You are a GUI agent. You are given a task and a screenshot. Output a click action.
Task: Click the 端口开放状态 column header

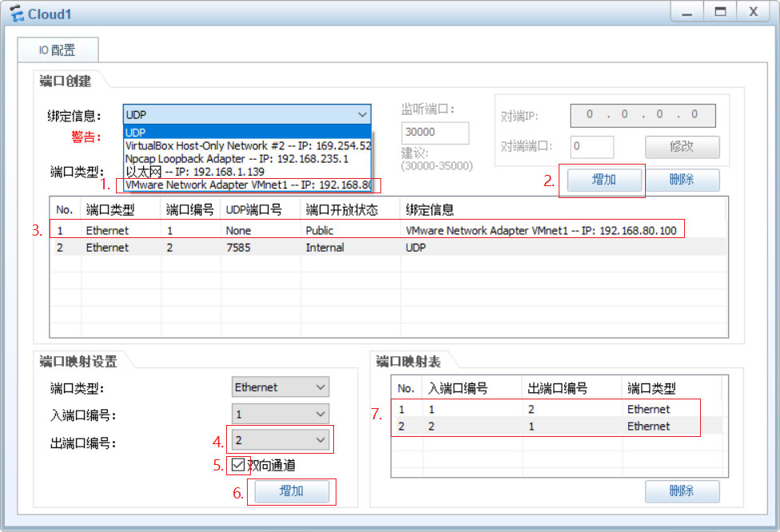[x=350, y=210]
